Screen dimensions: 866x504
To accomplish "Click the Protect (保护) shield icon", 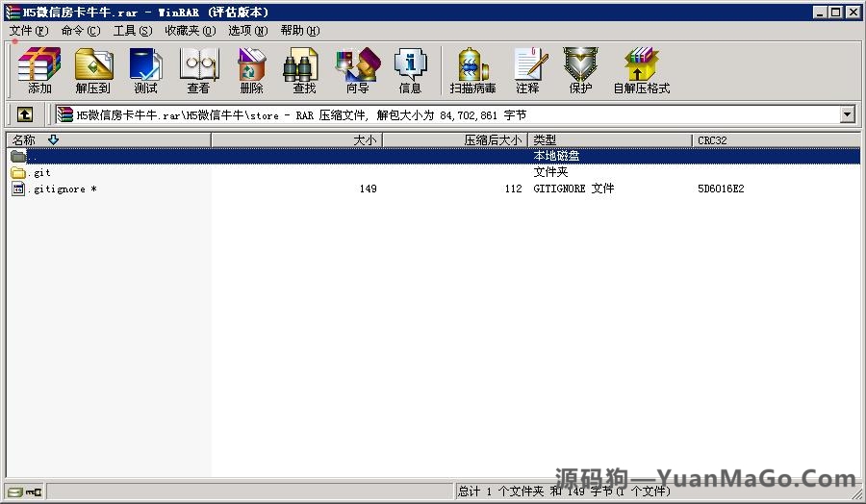I will (x=580, y=70).
